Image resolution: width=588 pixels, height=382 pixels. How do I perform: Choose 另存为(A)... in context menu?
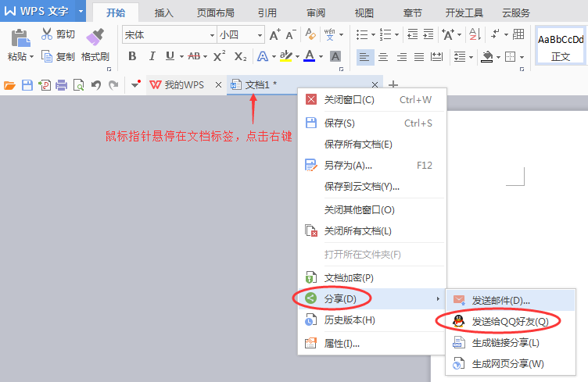coord(371,165)
